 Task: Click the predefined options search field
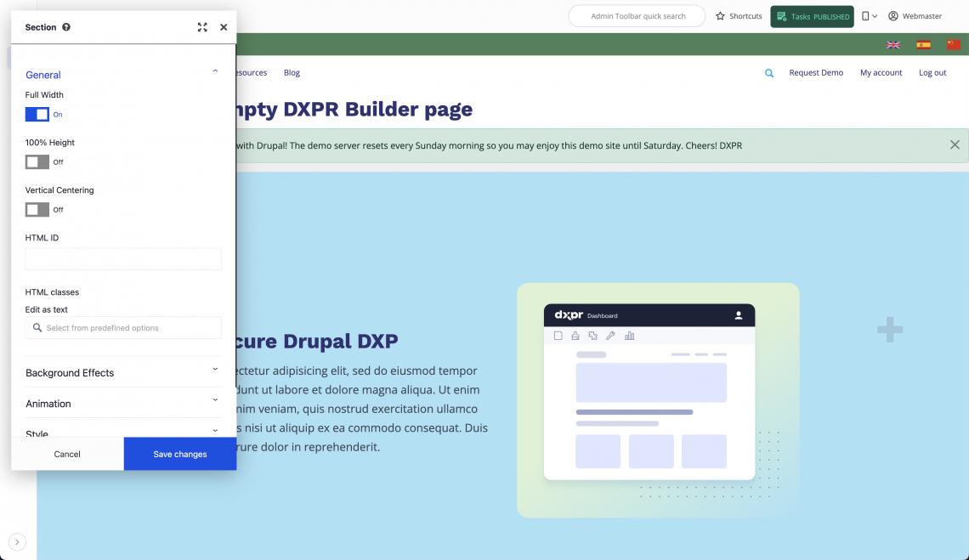click(123, 328)
